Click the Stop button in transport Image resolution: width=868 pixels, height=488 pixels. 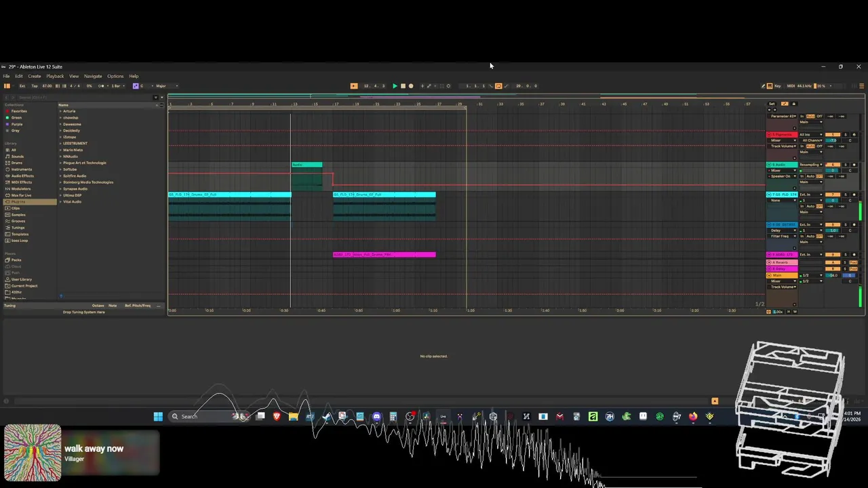tap(403, 86)
